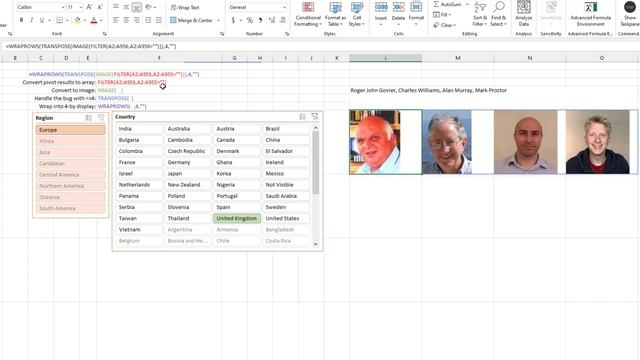The width and height of the screenshot is (640, 360).
Task: Open the Conditional Formatting dropdown
Action: point(308,15)
